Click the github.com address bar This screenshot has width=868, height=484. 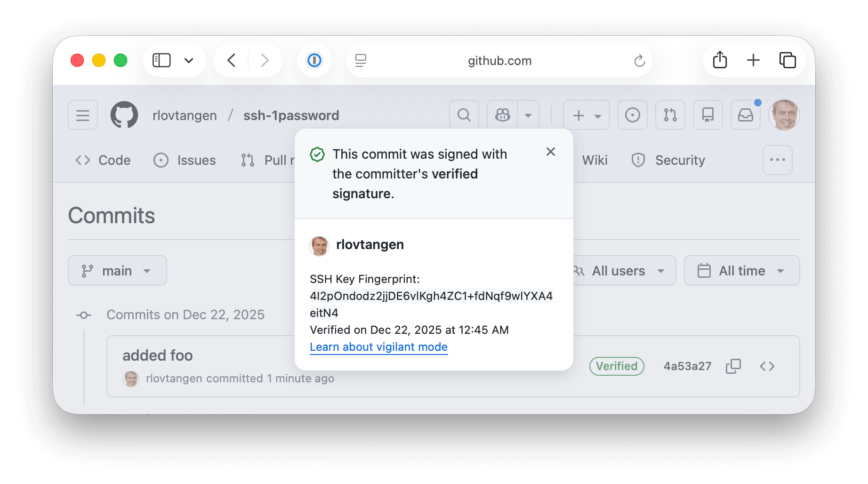point(499,61)
